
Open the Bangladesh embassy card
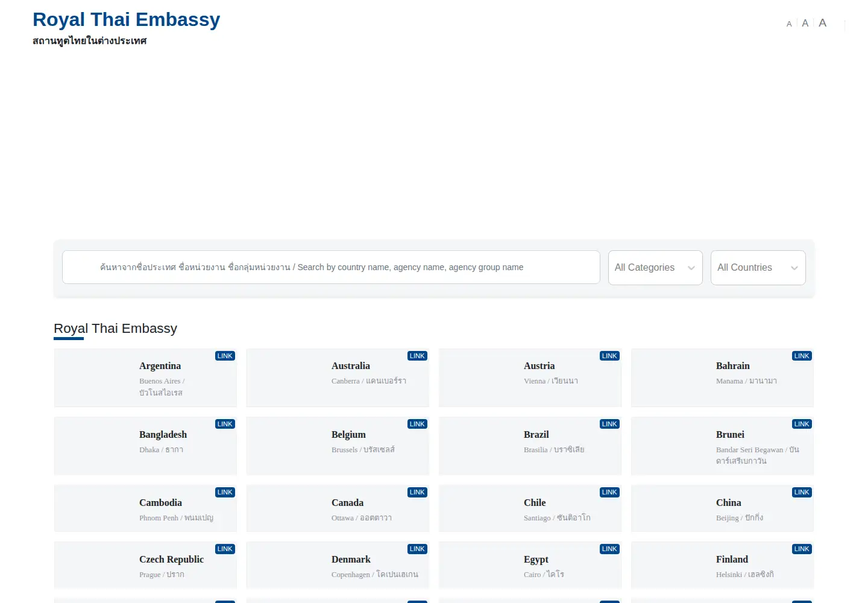(145, 446)
